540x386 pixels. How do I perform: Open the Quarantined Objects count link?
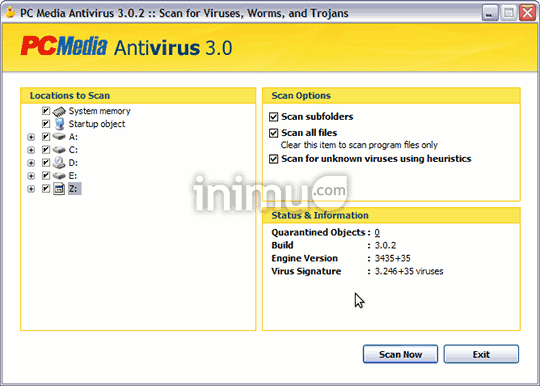377,232
